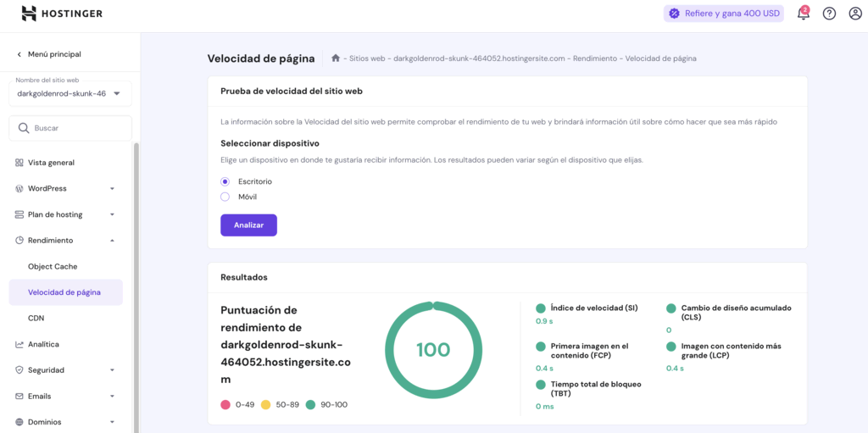
Task: Click Tiempo total de bloqueo (TBT) dot
Action: (x=540, y=385)
